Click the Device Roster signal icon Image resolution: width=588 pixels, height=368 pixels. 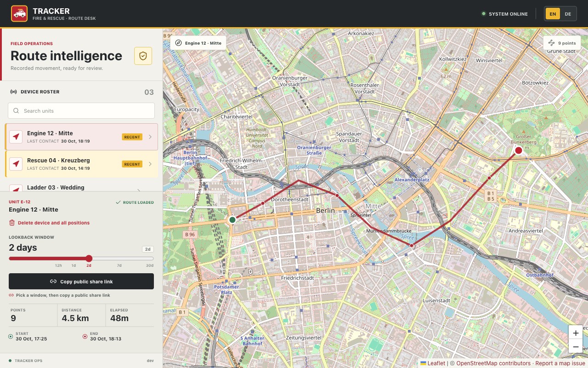tap(14, 92)
